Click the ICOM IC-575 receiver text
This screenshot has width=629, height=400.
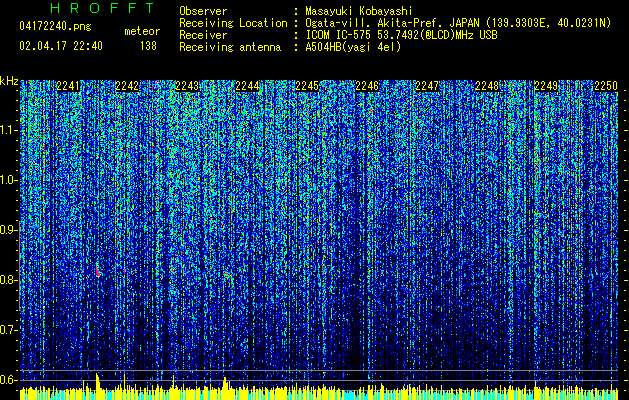[x=401, y=35]
